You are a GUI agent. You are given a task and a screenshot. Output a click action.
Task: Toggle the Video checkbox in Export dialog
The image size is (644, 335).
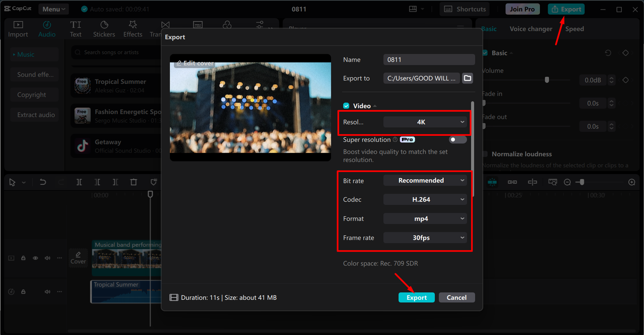coord(346,106)
